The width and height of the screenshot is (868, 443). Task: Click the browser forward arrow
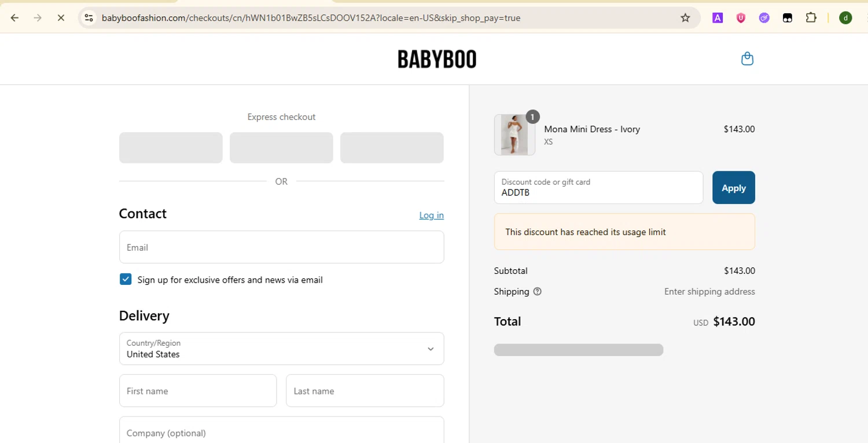pos(38,18)
